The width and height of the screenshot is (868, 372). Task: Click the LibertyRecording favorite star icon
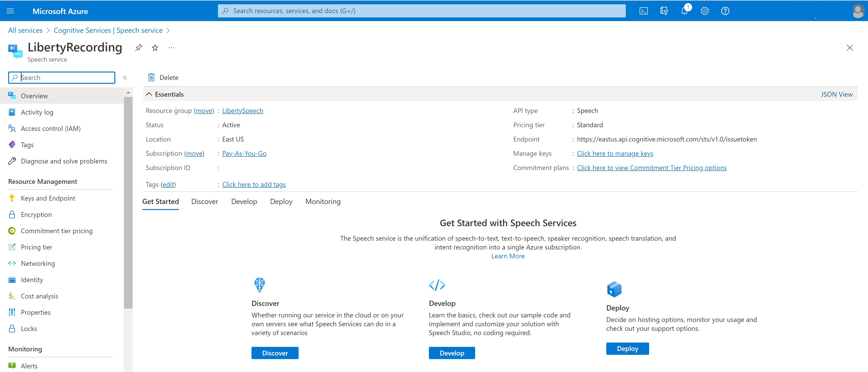[156, 48]
